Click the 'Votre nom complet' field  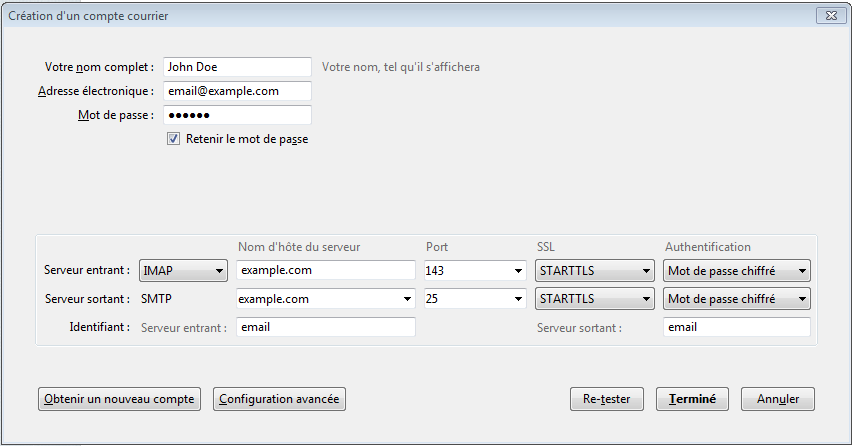click(x=237, y=67)
